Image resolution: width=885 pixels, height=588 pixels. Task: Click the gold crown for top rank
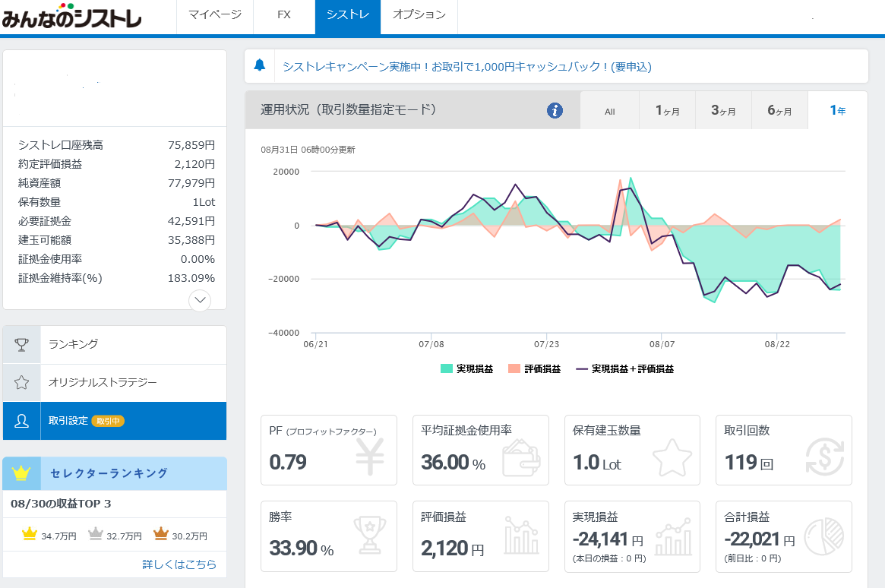30,534
